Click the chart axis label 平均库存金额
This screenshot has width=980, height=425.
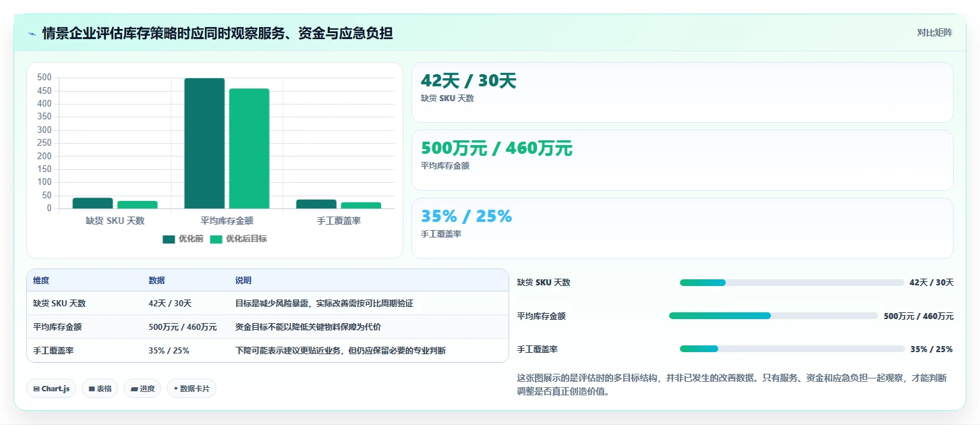(x=227, y=221)
